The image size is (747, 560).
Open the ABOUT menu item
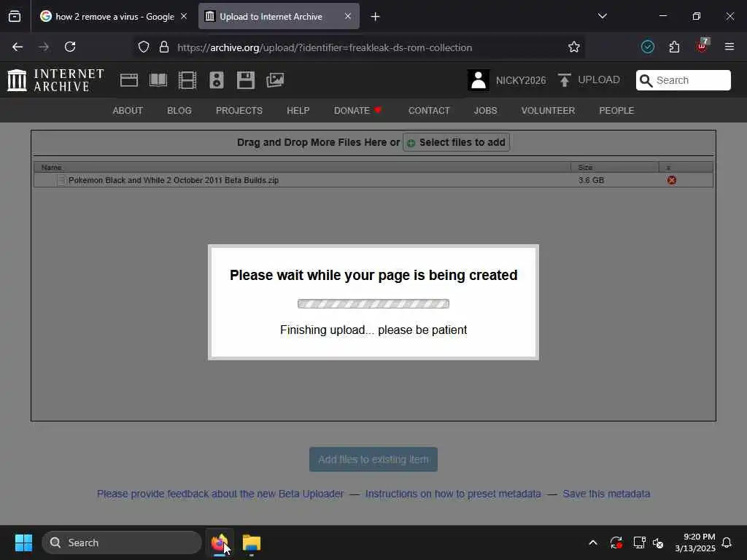tap(128, 111)
